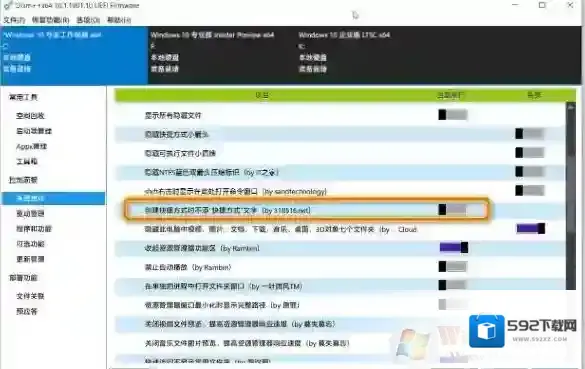
Task: Click the scrollbar up arrow in optimization list
Action: (x=570, y=107)
